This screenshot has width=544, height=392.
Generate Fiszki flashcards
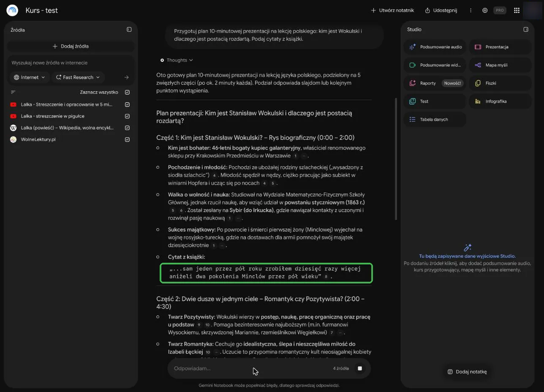(500, 83)
